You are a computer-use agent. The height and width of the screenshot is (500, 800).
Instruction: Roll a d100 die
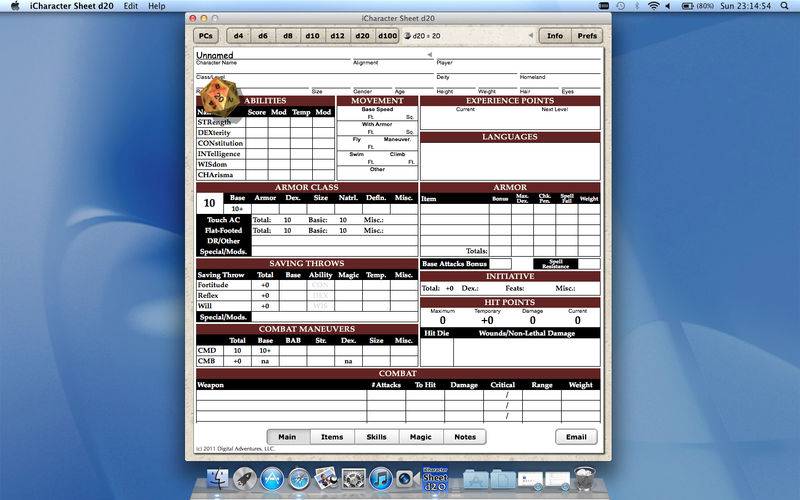(x=387, y=36)
